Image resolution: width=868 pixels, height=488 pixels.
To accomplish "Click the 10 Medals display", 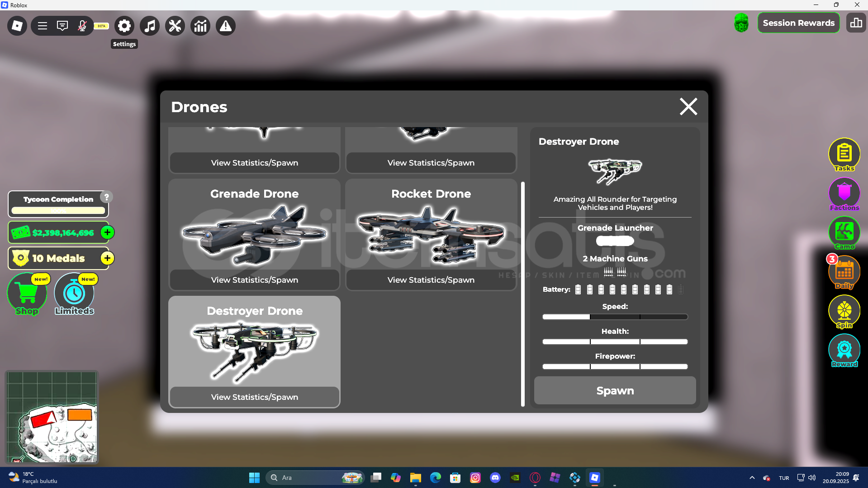I will (x=58, y=258).
